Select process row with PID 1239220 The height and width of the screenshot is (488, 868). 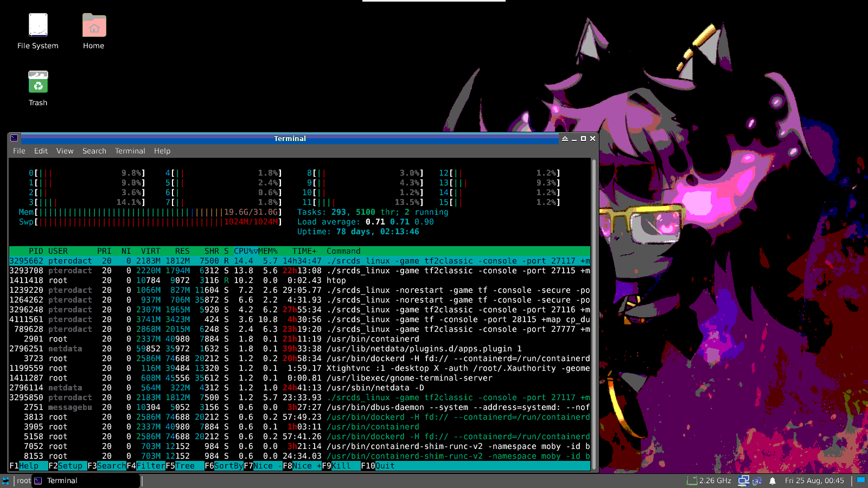pos(299,290)
